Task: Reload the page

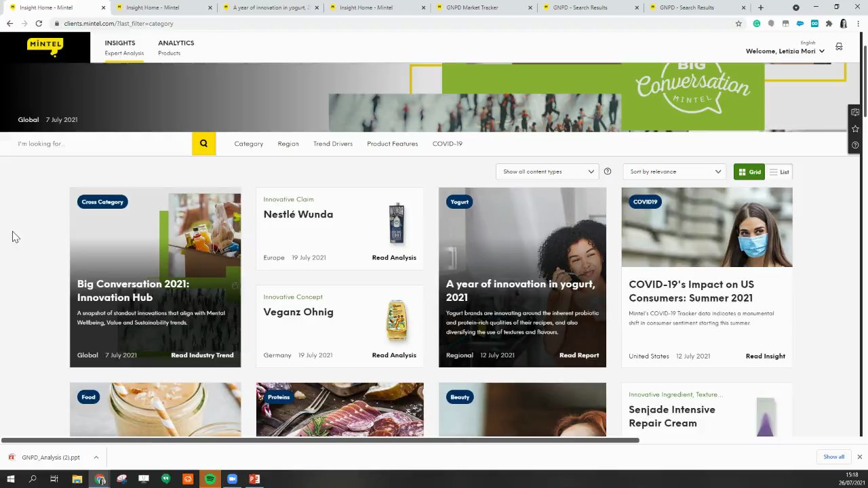Action: point(39,23)
